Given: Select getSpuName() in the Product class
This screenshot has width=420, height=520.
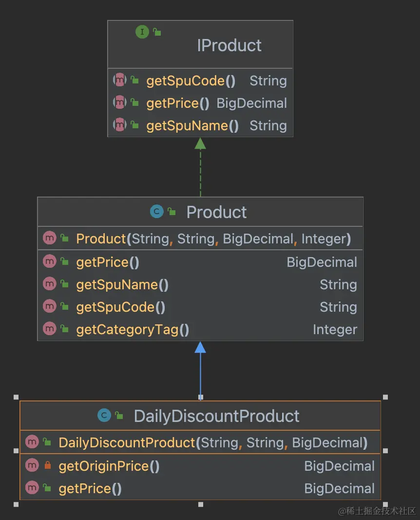Looking at the screenshot, I should pos(122,285).
